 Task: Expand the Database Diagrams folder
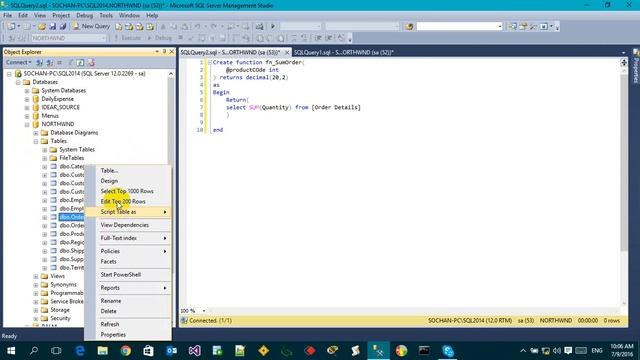coord(36,133)
